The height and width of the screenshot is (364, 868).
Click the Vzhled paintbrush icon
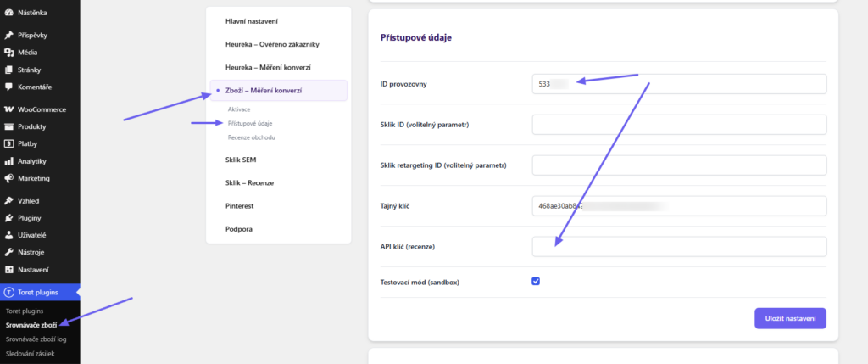(8, 201)
